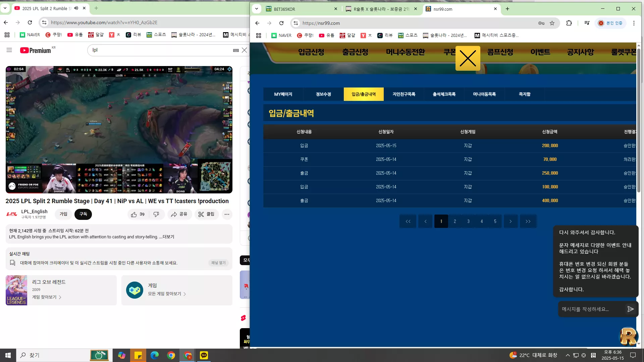Open the R chat widget logo
This screenshot has width=644, height=362.
coord(628,337)
